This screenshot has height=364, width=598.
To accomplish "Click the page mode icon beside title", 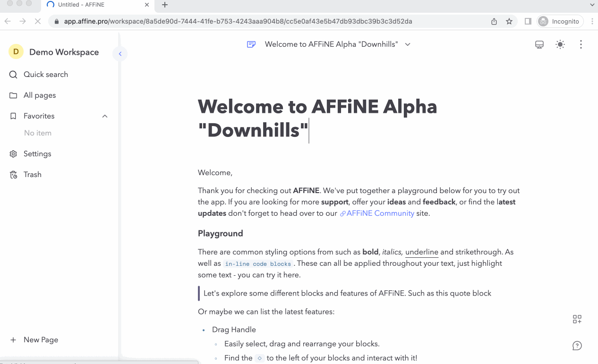I will 251,44.
